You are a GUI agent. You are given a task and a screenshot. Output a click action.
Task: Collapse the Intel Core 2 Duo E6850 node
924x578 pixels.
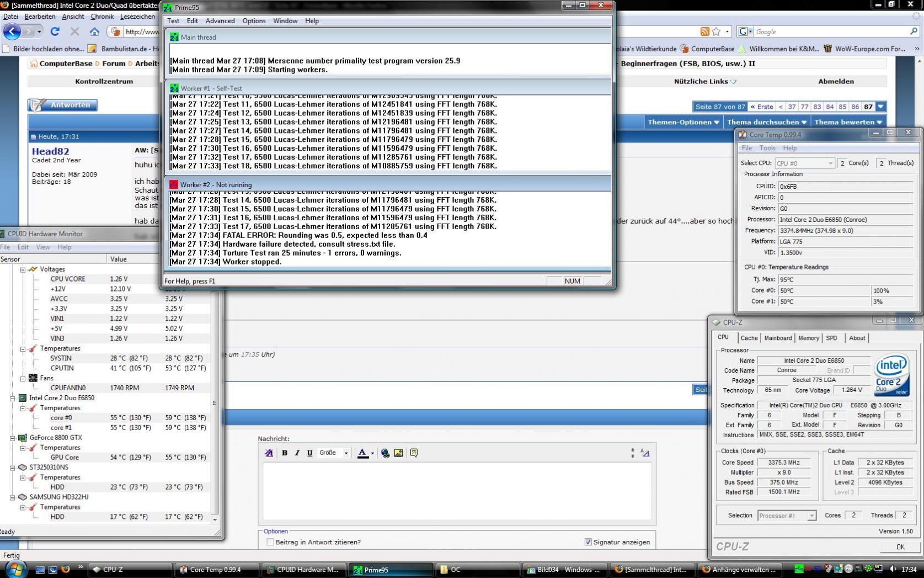click(x=13, y=398)
